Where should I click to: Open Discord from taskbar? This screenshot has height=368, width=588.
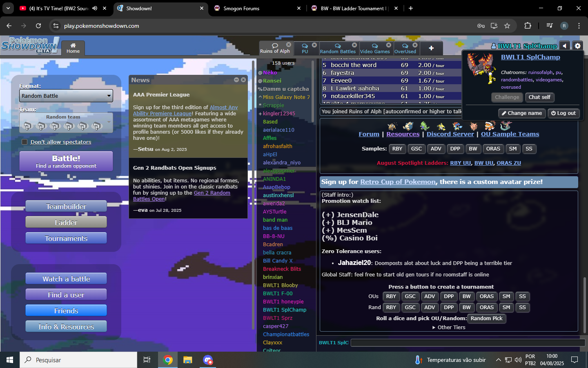click(208, 360)
